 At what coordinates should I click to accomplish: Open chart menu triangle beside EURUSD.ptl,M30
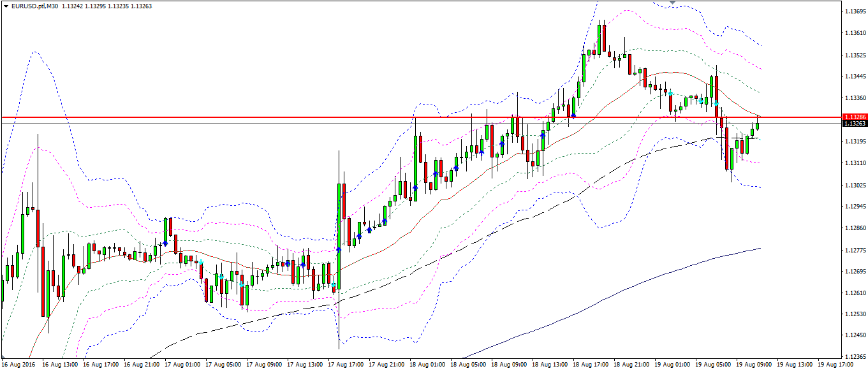6,6
